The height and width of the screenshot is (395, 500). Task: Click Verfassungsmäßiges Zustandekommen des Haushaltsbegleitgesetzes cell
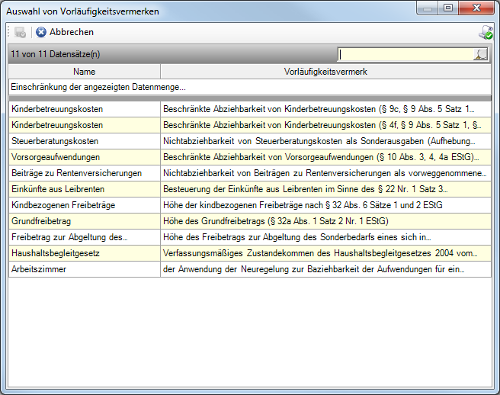[326, 253]
